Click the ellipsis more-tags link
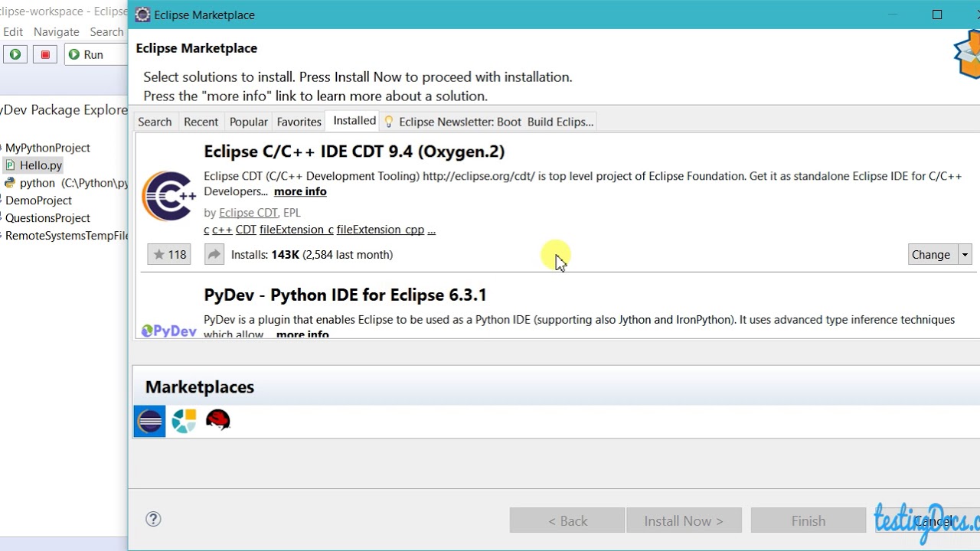980x551 pixels. (432, 230)
